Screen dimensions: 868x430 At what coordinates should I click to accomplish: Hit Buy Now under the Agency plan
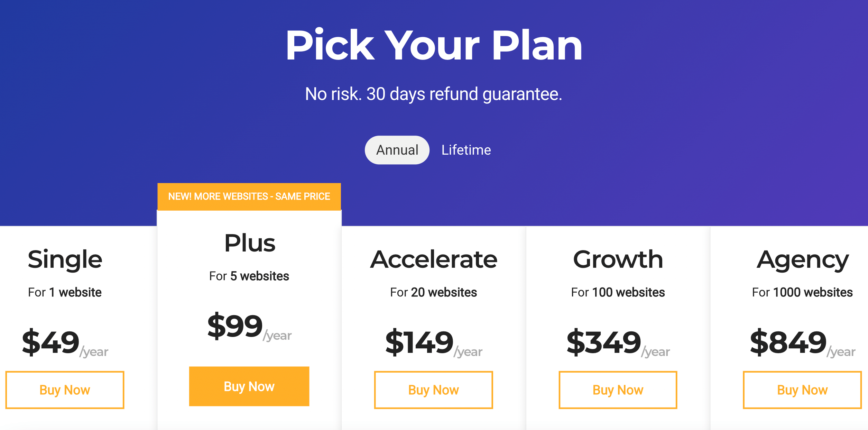pyautogui.click(x=802, y=390)
